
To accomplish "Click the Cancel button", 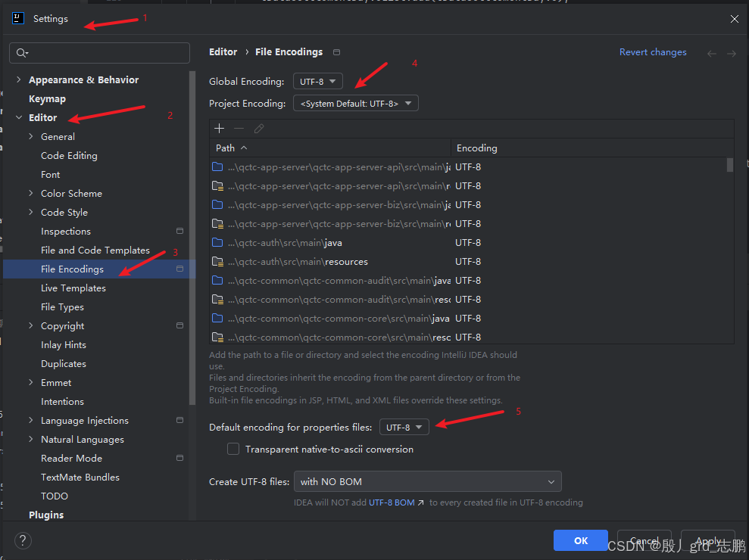I will click(x=644, y=540).
